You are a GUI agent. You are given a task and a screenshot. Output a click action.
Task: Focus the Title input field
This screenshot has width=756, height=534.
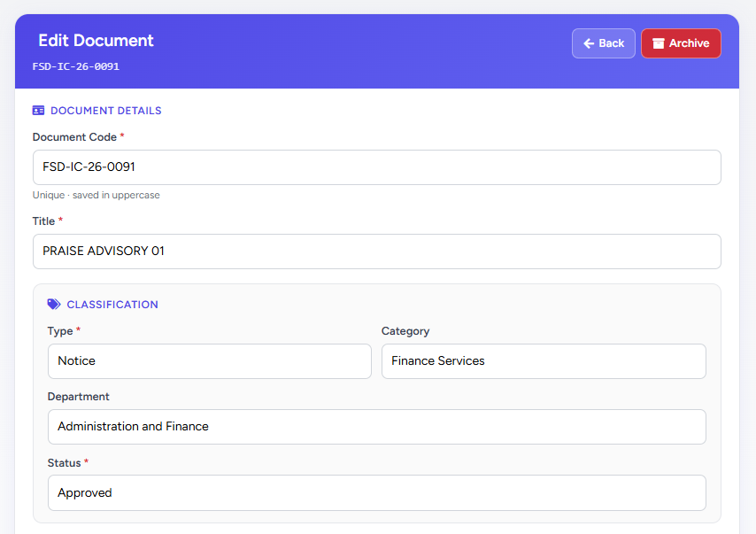[376, 252]
